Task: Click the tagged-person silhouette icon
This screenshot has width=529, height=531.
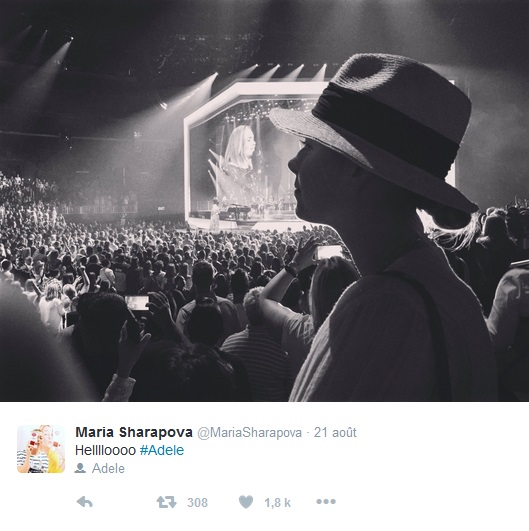Action: [80, 468]
